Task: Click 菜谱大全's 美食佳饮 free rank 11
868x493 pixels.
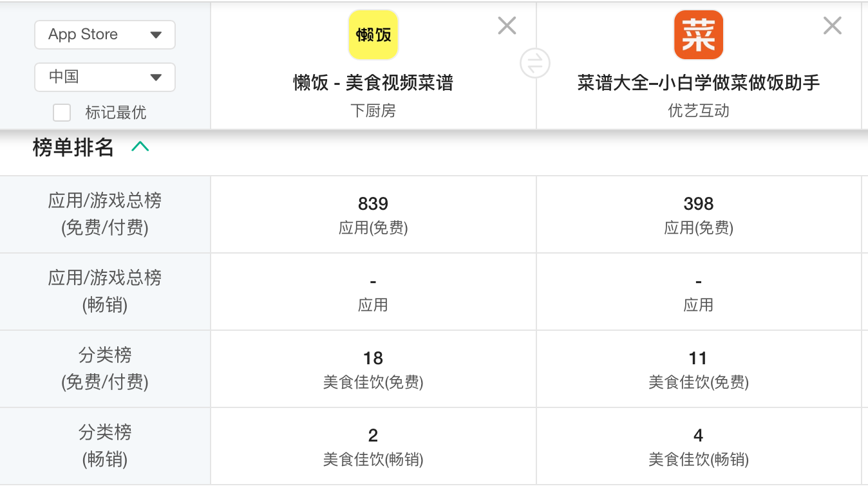Action: coord(698,358)
